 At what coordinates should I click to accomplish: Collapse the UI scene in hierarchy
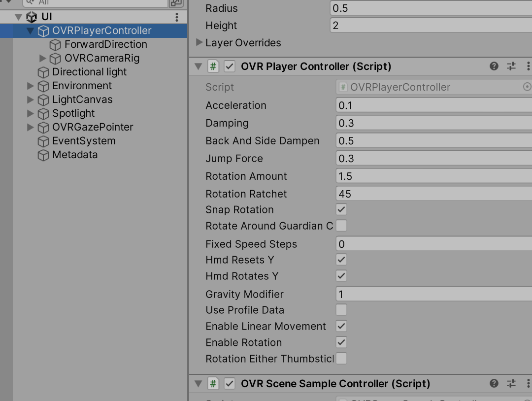pyautogui.click(x=19, y=17)
